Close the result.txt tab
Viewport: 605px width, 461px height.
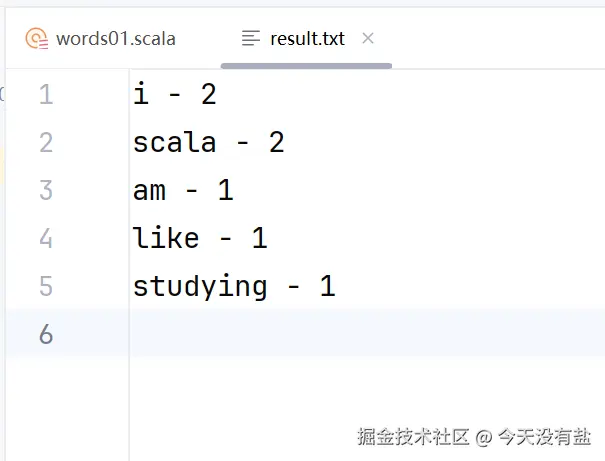pyautogui.click(x=368, y=38)
